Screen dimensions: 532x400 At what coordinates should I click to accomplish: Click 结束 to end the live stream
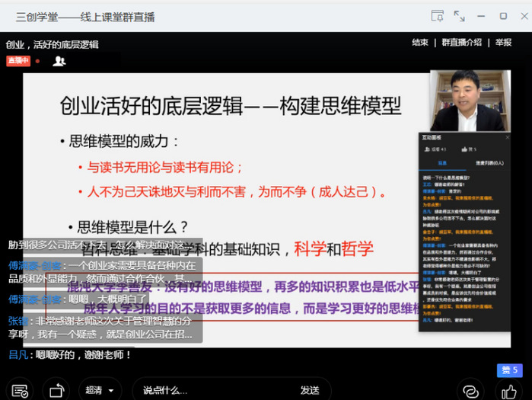(419, 43)
